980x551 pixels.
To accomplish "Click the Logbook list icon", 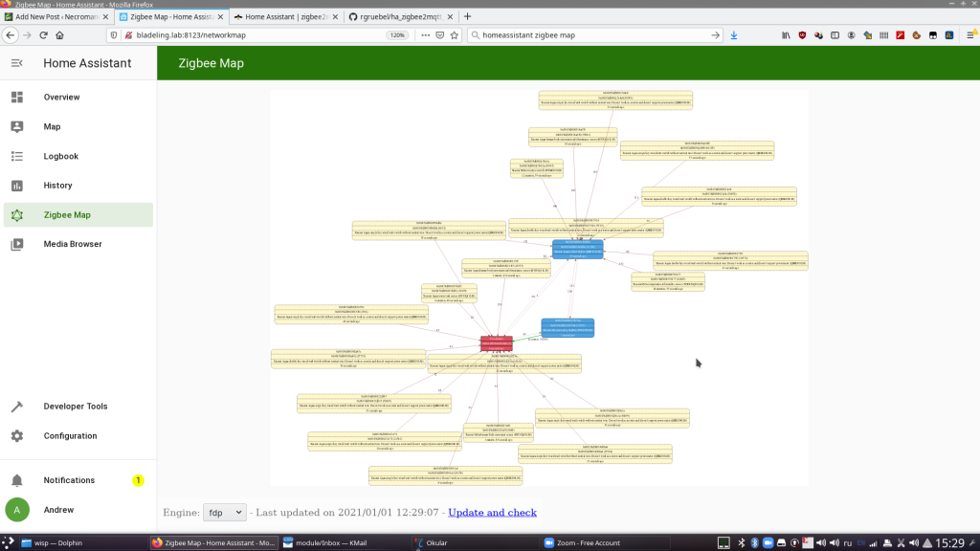I will click(17, 156).
